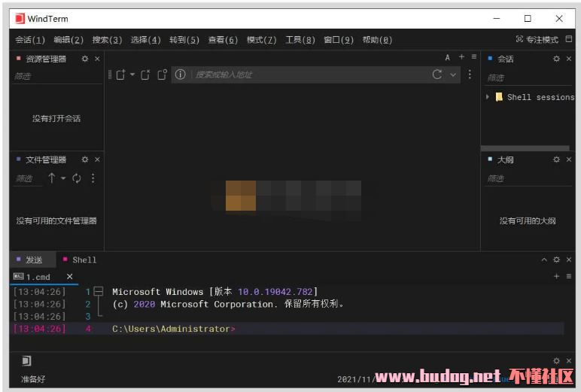The image size is (581, 392).
Task: Click the site info icon beside address field
Action: 180,74
